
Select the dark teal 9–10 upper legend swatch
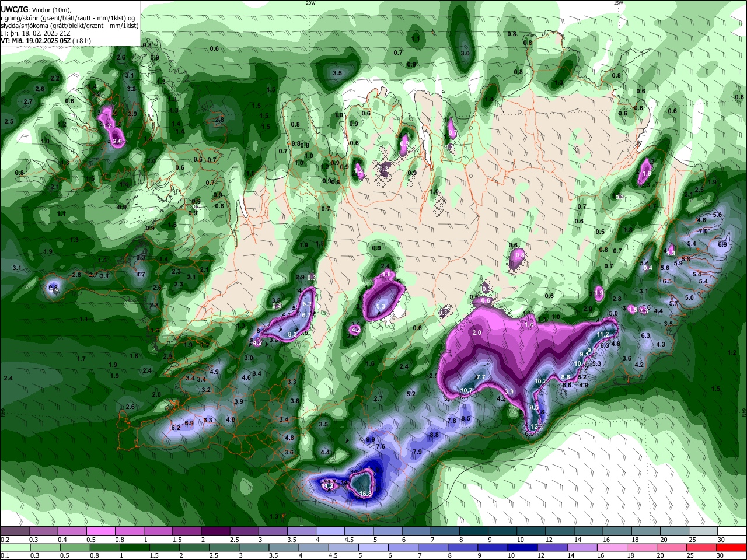502,531
